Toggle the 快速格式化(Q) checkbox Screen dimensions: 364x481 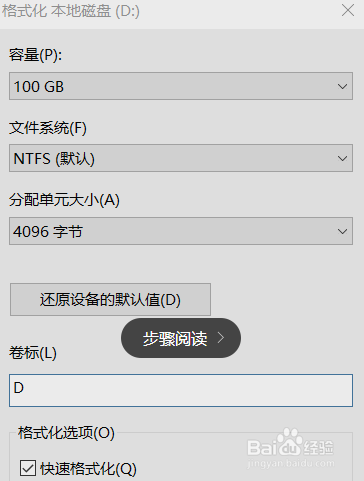pyautogui.click(x=28, y=468)
